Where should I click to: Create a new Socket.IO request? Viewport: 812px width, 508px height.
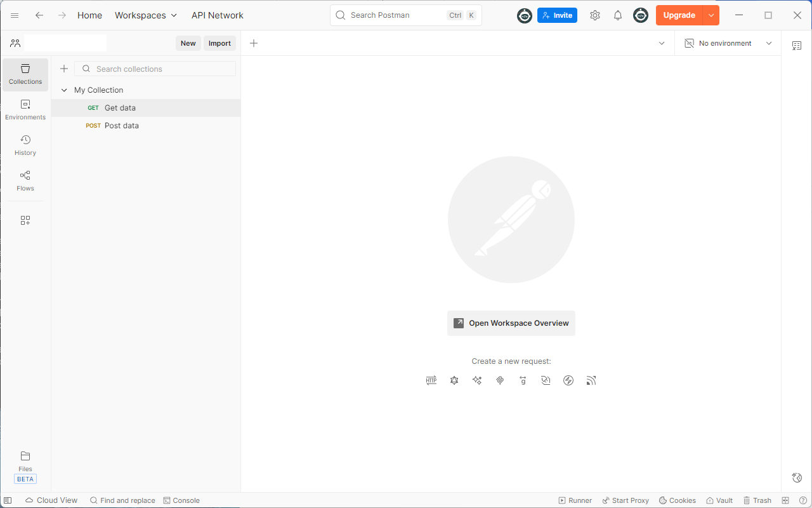point(568,380)
